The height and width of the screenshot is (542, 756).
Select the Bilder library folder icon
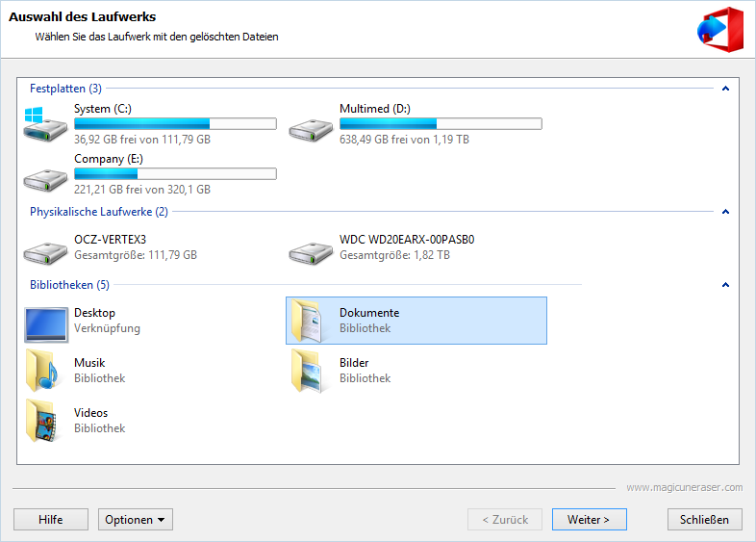307,371
